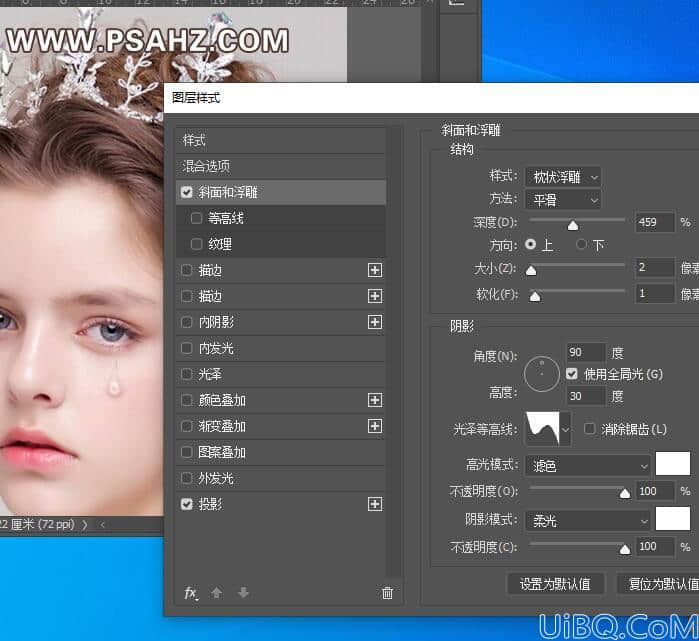This screenshot has height=641, width=699.
Task: Enable the first 描边 checkbox
Action: pos(187,270)
